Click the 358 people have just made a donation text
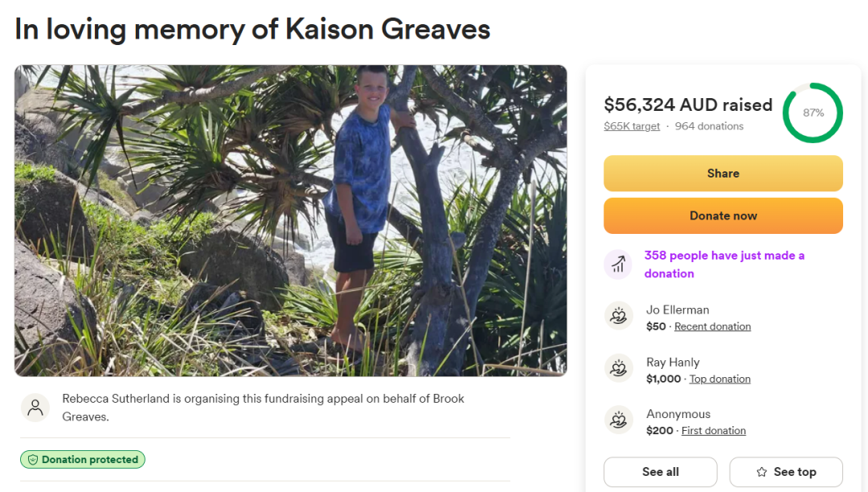 tap(724, 264)
